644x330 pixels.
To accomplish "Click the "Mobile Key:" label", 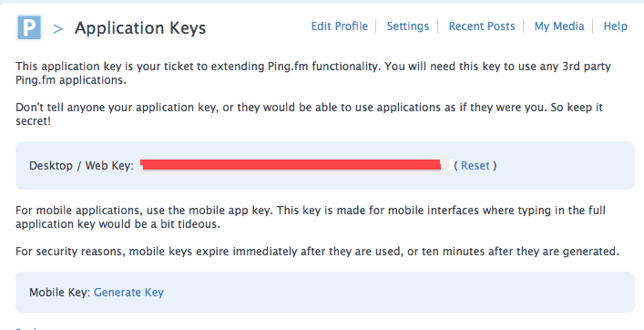I will click(59, 293).
